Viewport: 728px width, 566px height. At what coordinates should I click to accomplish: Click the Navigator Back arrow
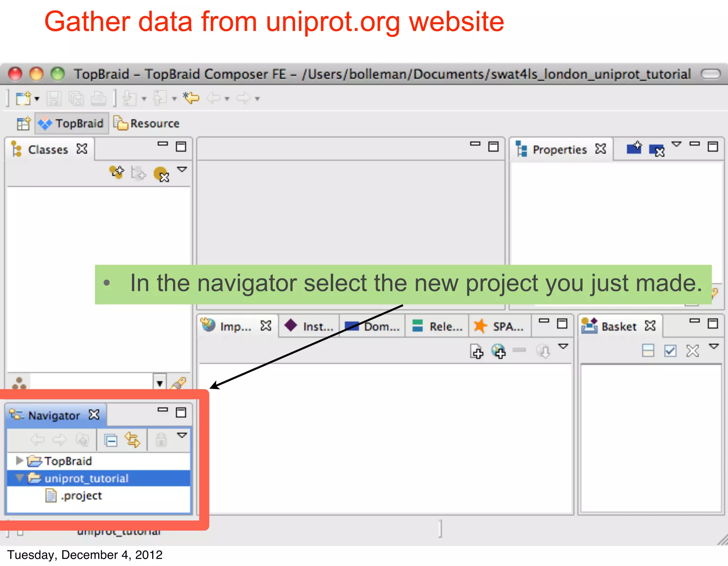(x=37, y=440)
